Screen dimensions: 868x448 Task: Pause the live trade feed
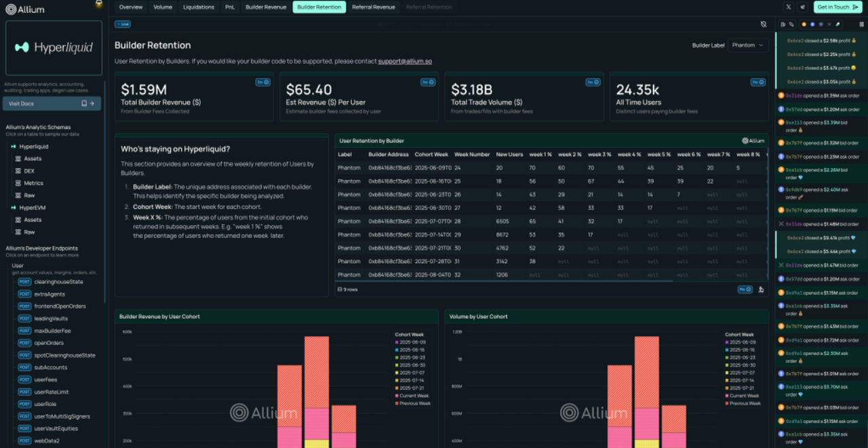pyautogui.click(x=862, y=24)
